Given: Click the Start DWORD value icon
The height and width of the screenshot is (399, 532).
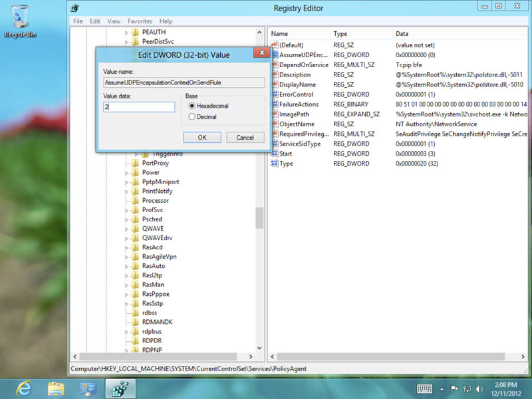Looking at the screenshot, I should point(275,154).
